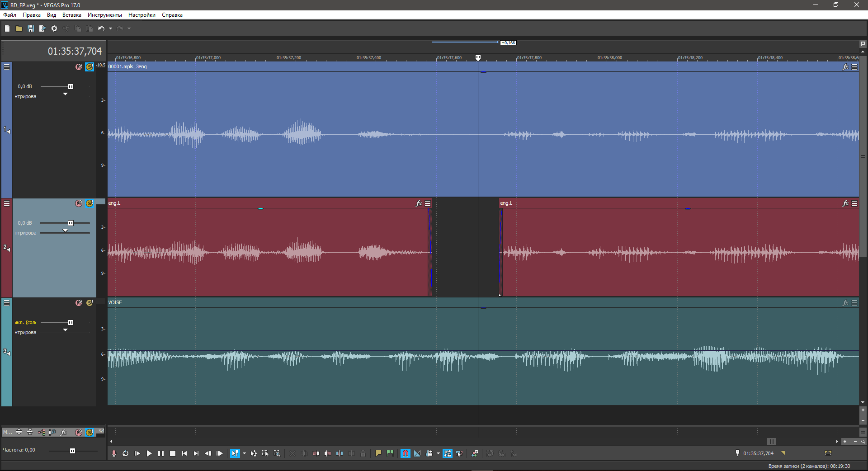Open event FX on 00001.mpls_3eng clip
868x471 pixels.
coord(845,67)
